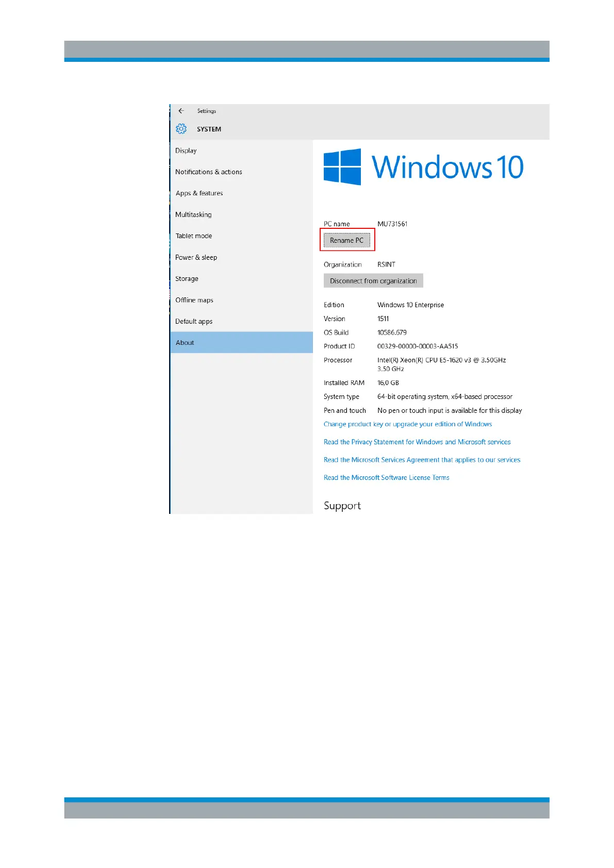Open Tablet mode settings
The width and height of the screenshot is (614, 868).
pos(241,236)
